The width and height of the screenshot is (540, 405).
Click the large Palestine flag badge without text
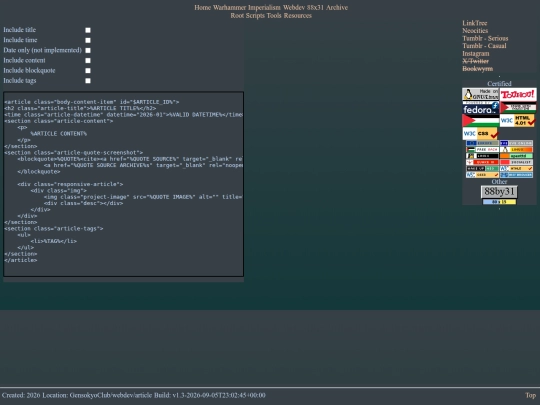coord(480,121)
